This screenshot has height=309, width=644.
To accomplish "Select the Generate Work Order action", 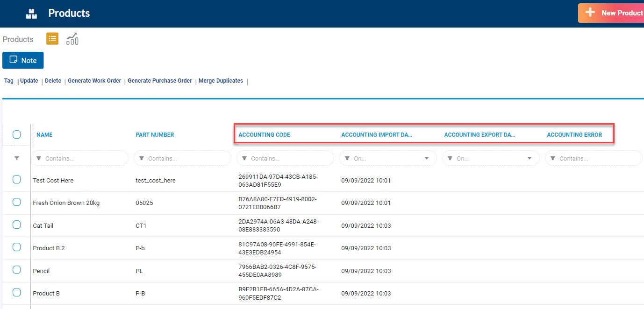I will point(94,80).
